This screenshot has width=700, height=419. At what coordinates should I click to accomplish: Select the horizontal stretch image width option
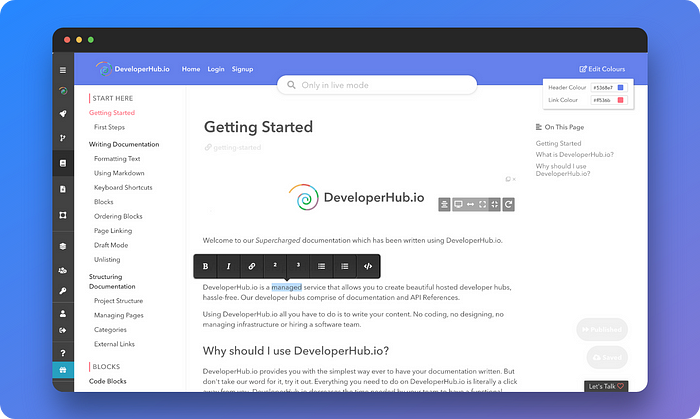pyautogui.click(x=470, y=204)
